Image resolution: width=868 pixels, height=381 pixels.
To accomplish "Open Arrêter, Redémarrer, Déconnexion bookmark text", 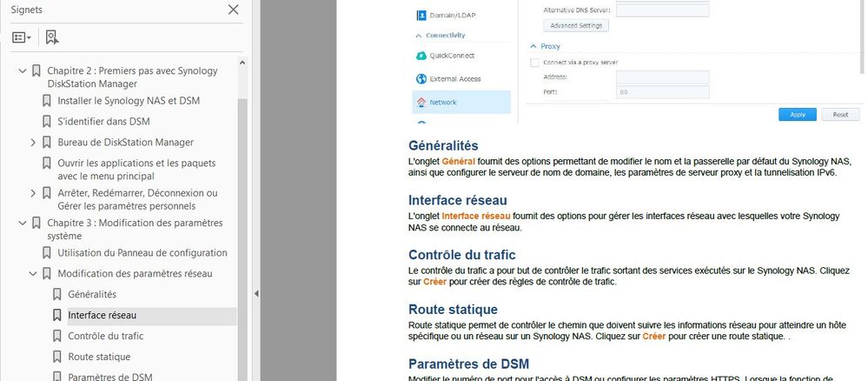I will coord(137,200).
